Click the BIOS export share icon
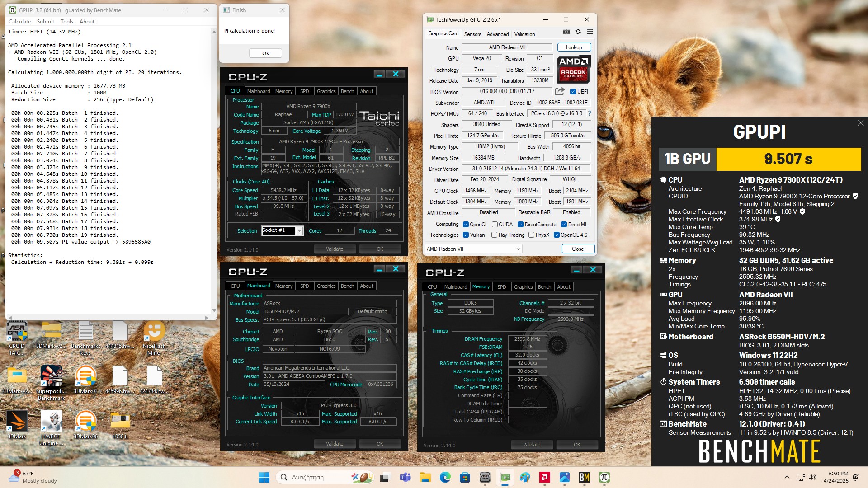Viewport: 868px width, 488px height. (560, 91)
